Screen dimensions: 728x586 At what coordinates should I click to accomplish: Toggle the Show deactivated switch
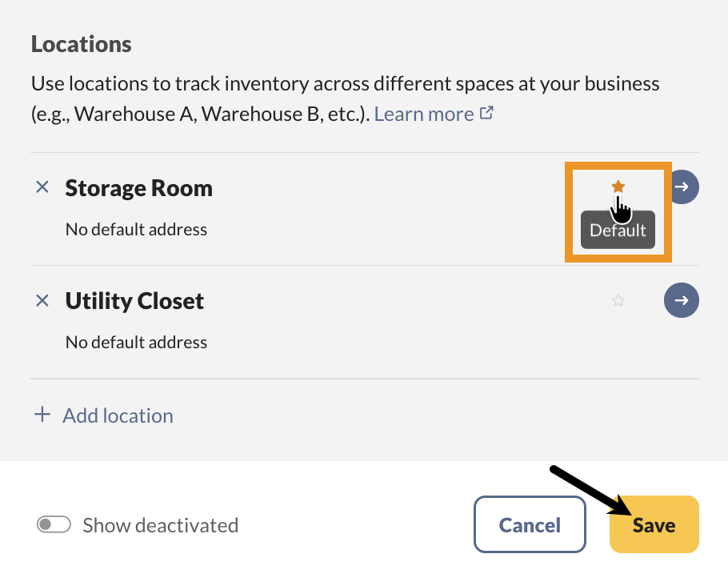coord(54,525)
